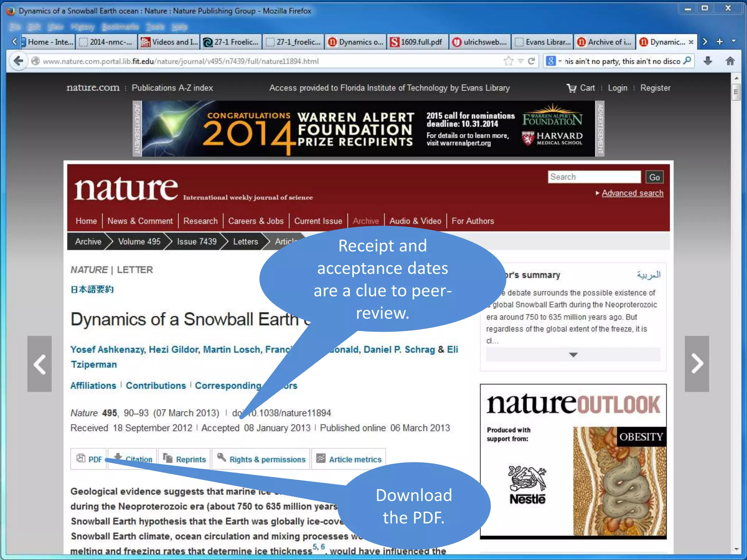The height and width of the screenshot is (560, 747).
Task: Click the Rights & permissions icon
Action: tap(221, 457)
